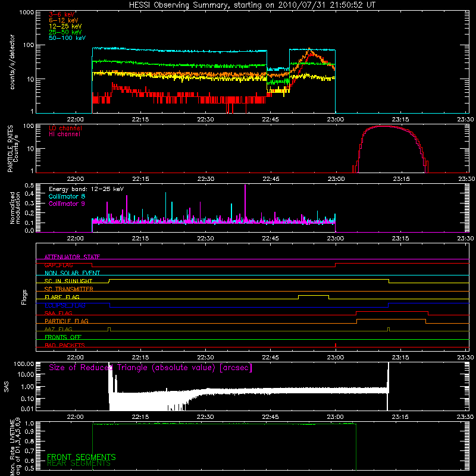Select the LO channel legend label
This screenshot has width=476, height=476.
(65, 129)
